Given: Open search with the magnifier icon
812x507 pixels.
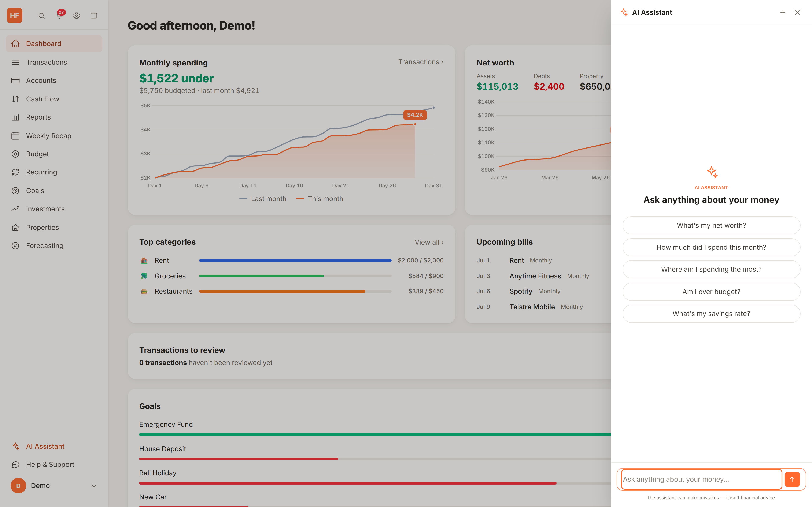Looking at the screenshot, I should pyautogui.click(x=41, y=16).
